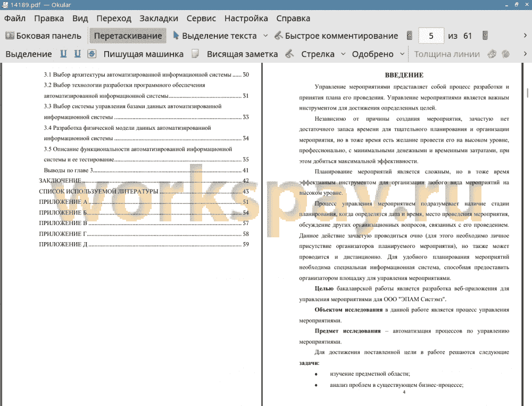Click contents entry 3.1 Выбор архитектуры
The image size is (532, 406).
tap(146, 74)
